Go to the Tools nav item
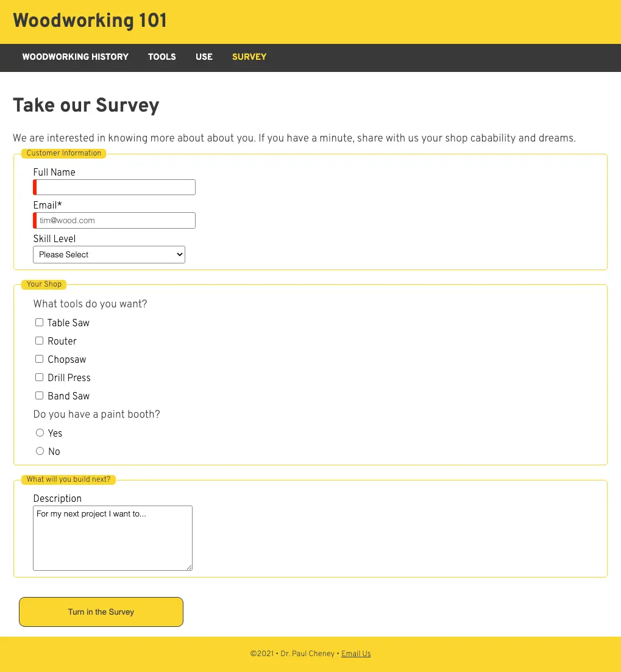The image size is (621, 672). 162,57
